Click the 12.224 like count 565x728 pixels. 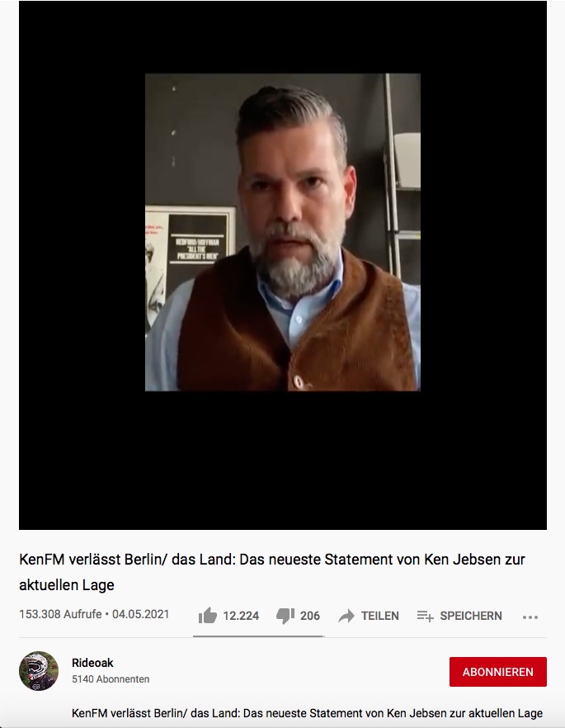pos(241,616)
